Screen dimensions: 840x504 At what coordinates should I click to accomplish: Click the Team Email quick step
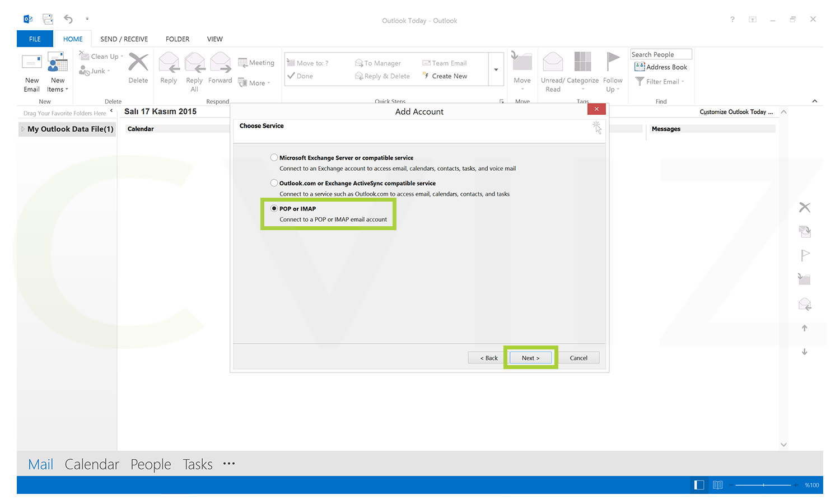tap(445, 63)
